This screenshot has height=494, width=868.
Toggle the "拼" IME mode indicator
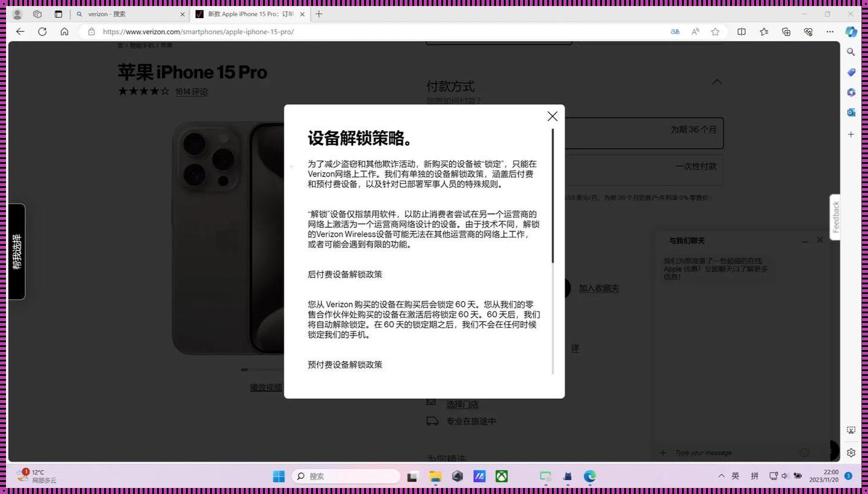[x=754, y=476]
